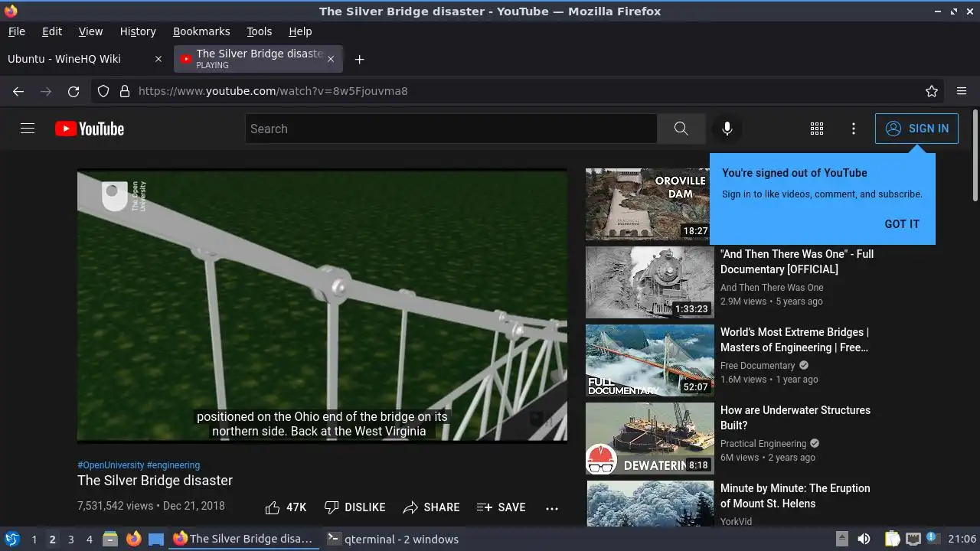980x551 pixels.
Task: Open the History menu
Action: point(138,31)
